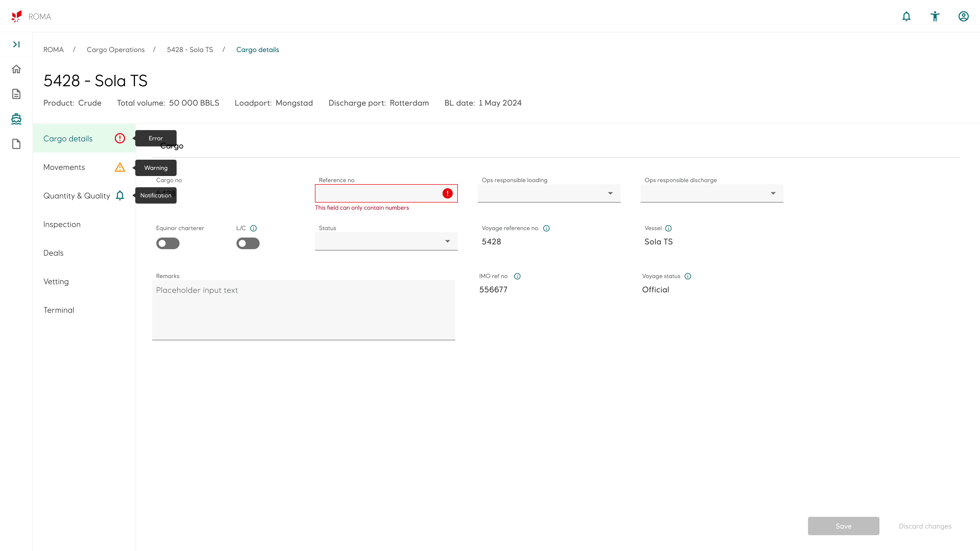Go to Home via sidebar icon

click(16, 69)
